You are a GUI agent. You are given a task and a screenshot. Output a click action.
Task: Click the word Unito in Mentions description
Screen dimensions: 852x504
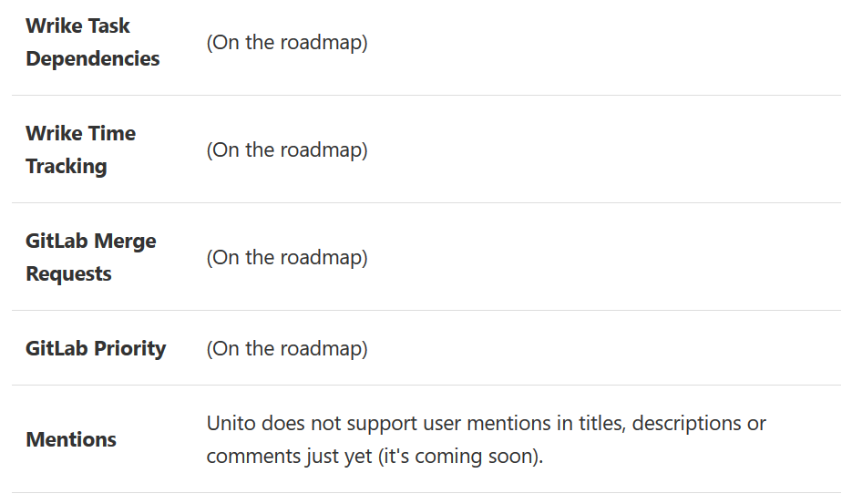point(231,423)
